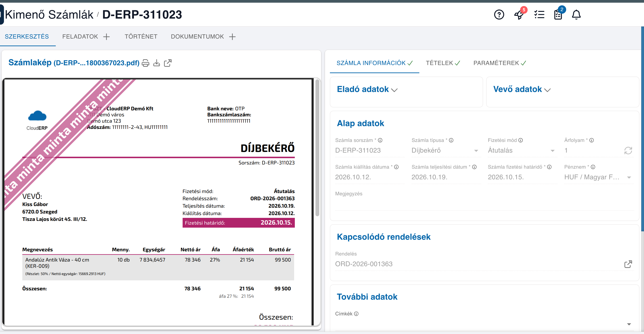
Task: Download the invoice PDF
Action: [x=157, y=63]
